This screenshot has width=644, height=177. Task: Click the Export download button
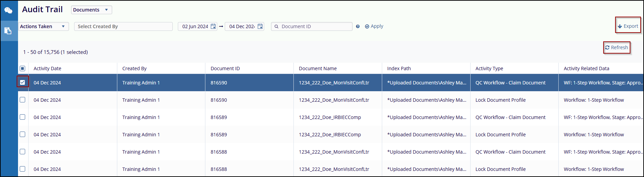click(628, 26)
